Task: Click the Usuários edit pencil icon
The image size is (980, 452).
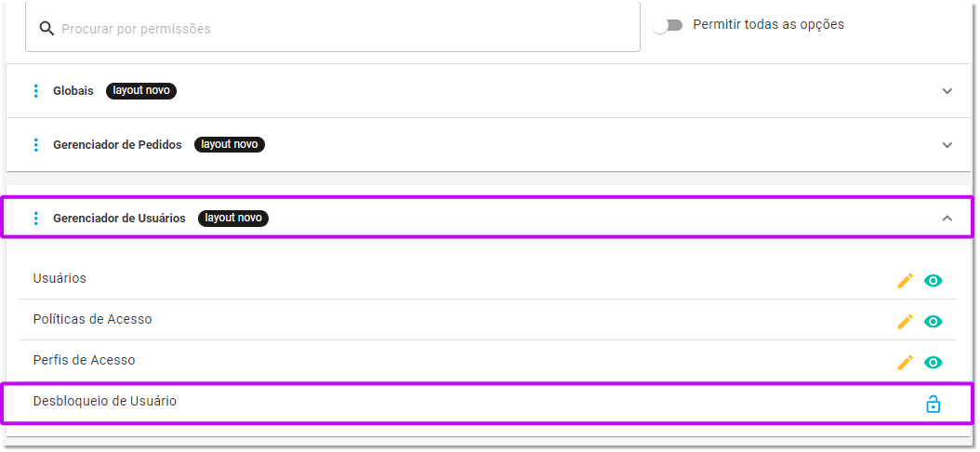Action: (905, 281)
